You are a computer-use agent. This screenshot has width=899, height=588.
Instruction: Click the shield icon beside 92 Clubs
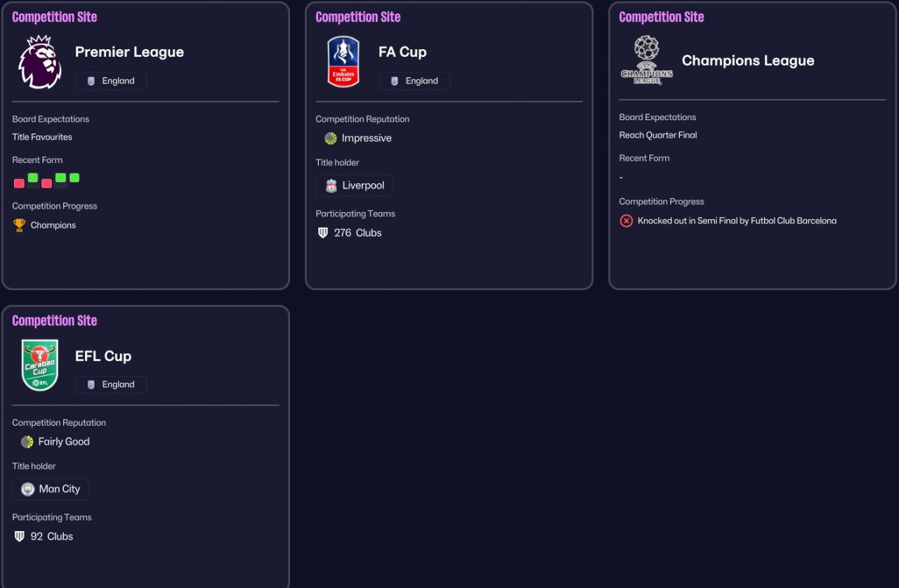pos(20,536)
